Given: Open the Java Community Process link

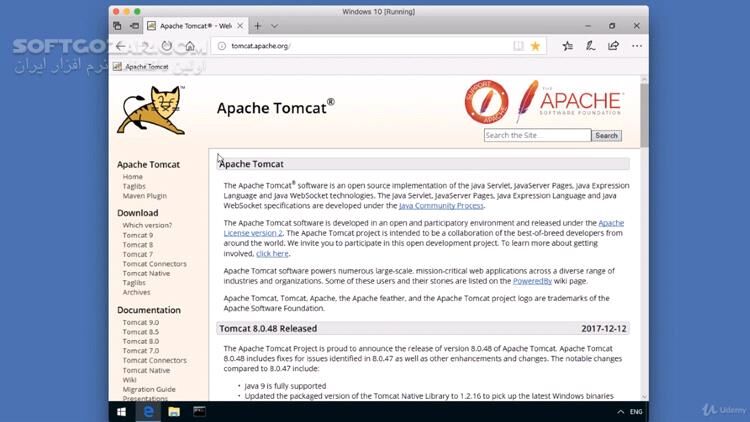Looking at the screenshot, I should [440, 205].
